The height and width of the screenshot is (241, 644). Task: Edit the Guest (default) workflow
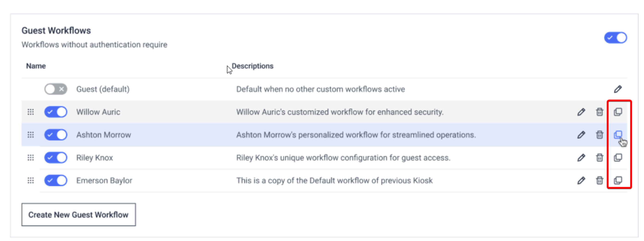coord(618,89)
